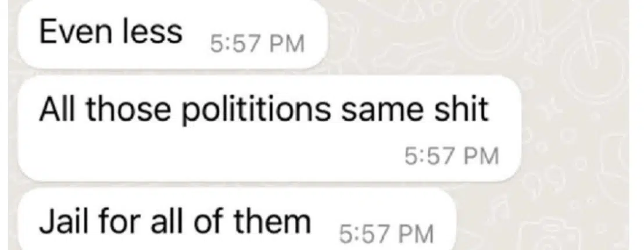Click the word "Even" in the first message
The width and height of the screenshot is (644, 250).
[76, 32]
